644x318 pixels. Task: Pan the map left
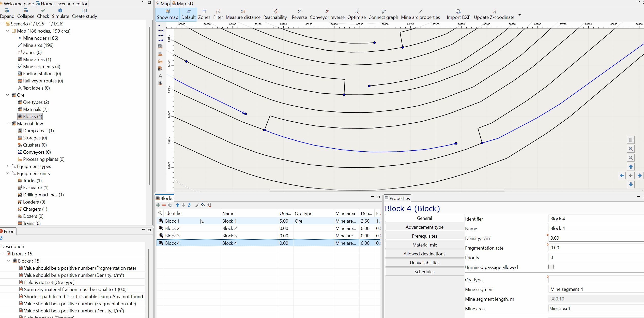(x=622, y=176)
